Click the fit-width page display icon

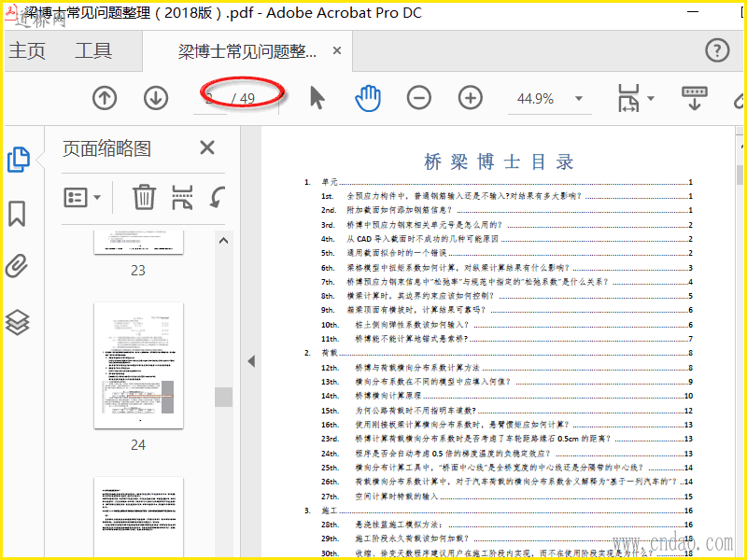click(628, 98)
